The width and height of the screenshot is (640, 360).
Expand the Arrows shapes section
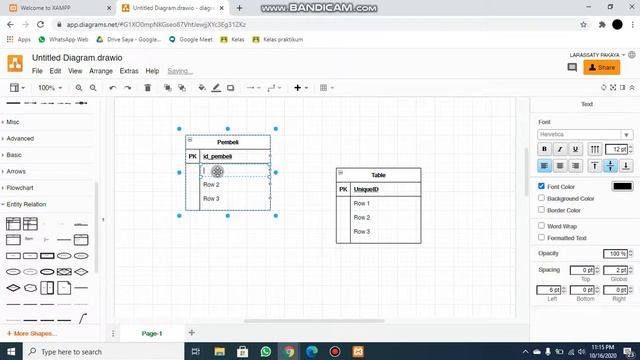click(16, 171)
